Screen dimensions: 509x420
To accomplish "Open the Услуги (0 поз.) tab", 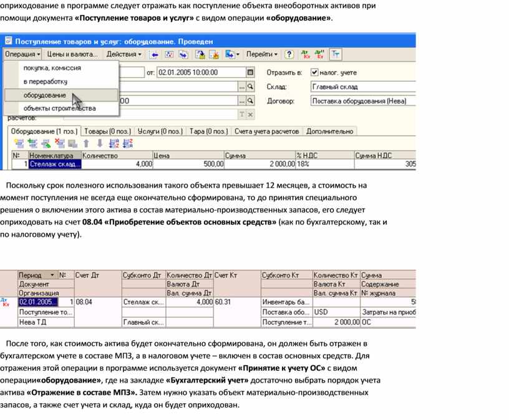I will click(160, 131).
